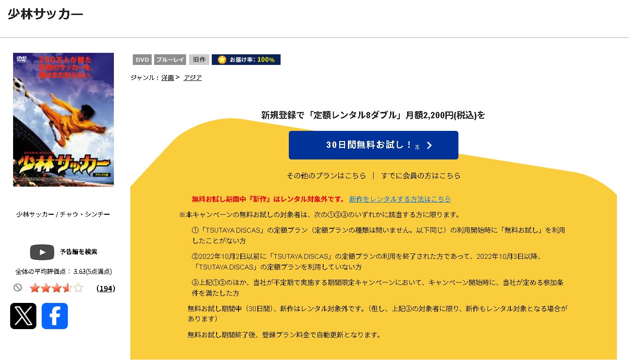Click the ブルーレイ badge
The height and width of the screenshot is (364, 629).
tap(170, 60)
